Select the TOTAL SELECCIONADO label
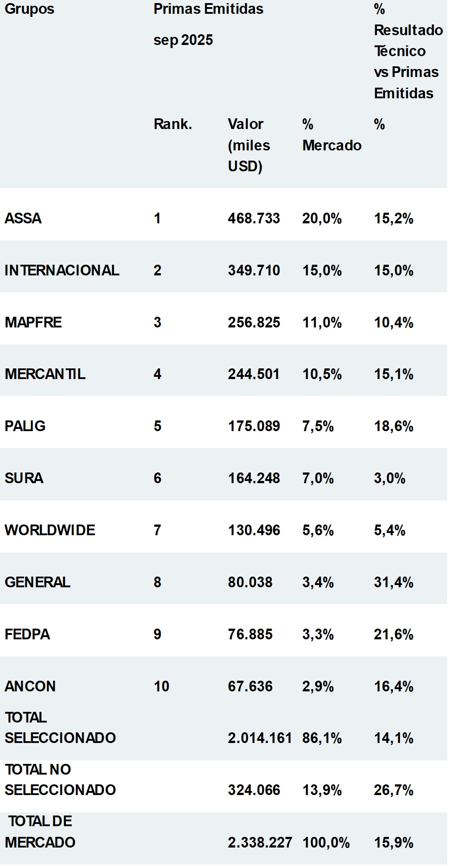Image resolution: width=449 pixels, height=868 pixels. click(x=60, y=728)
